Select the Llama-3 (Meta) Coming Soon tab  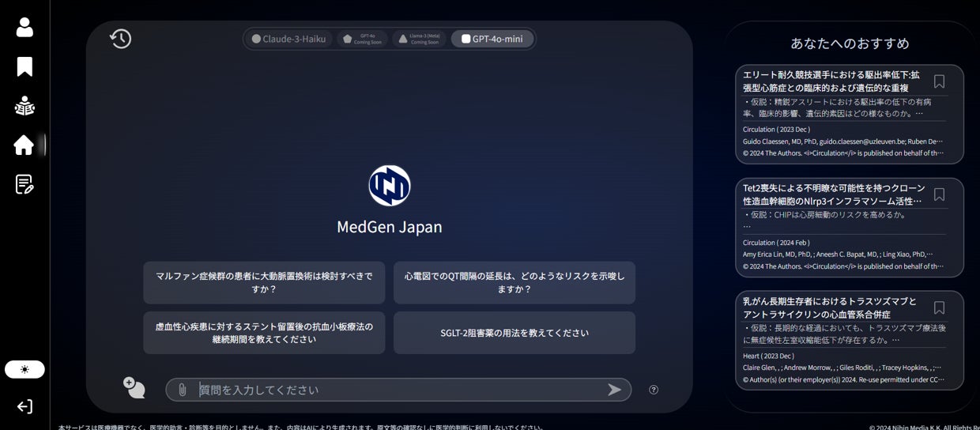pos(420,39)
